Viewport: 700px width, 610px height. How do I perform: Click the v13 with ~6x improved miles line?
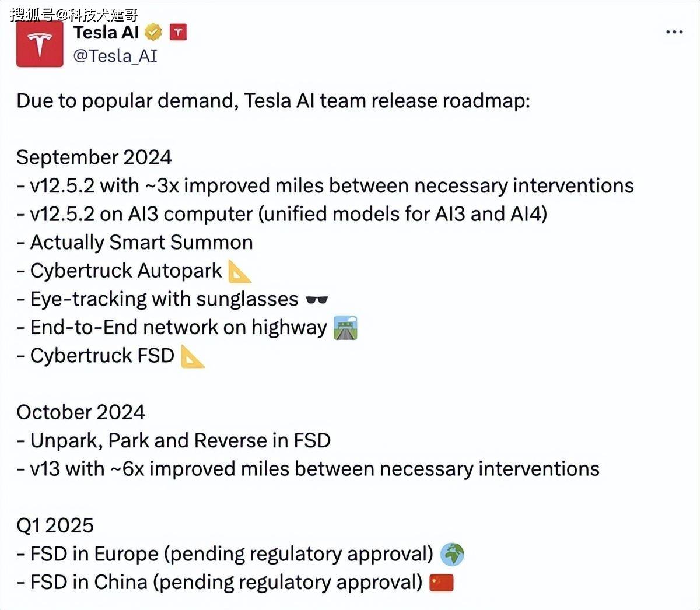tap(308, 469)
